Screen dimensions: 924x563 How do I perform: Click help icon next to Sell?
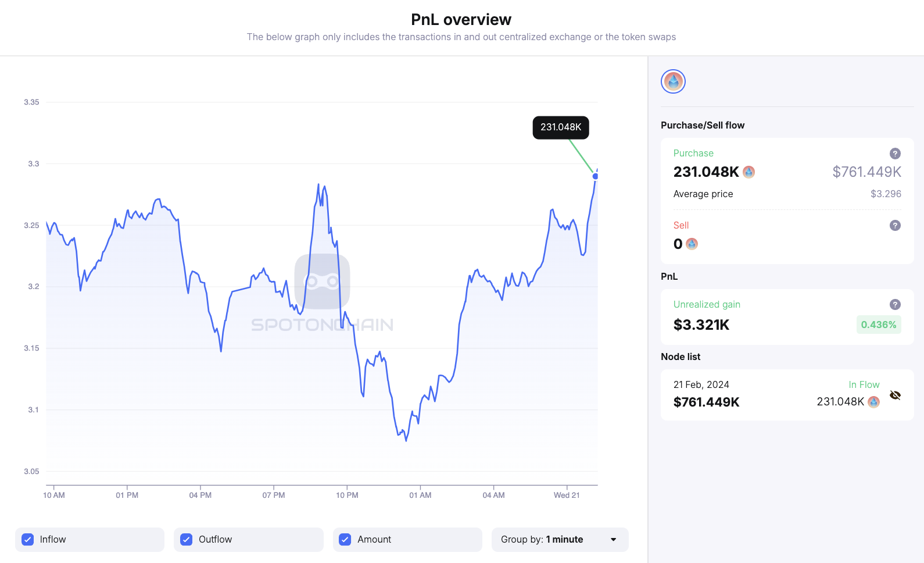click(895, 225)
